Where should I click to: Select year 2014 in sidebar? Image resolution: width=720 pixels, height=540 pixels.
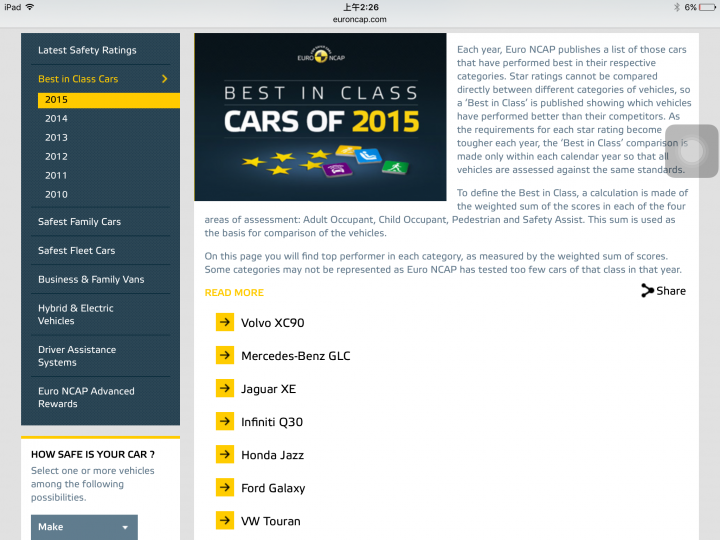pyautogui.click(x=56, y=118)
